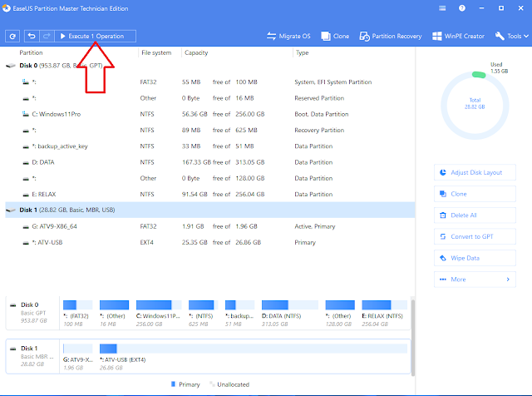
Task: Select the backup_active_key partition row
Action: coord(210,146)
